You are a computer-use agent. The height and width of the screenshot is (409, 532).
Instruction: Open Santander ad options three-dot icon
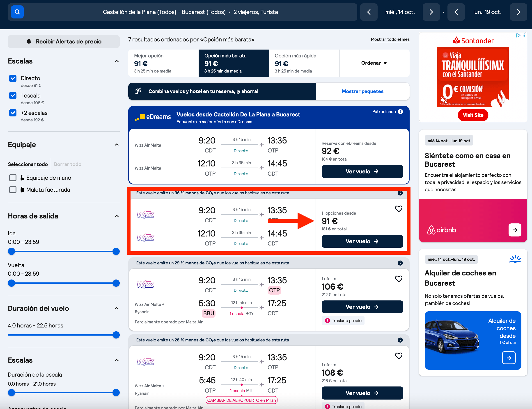click(524, 36)
